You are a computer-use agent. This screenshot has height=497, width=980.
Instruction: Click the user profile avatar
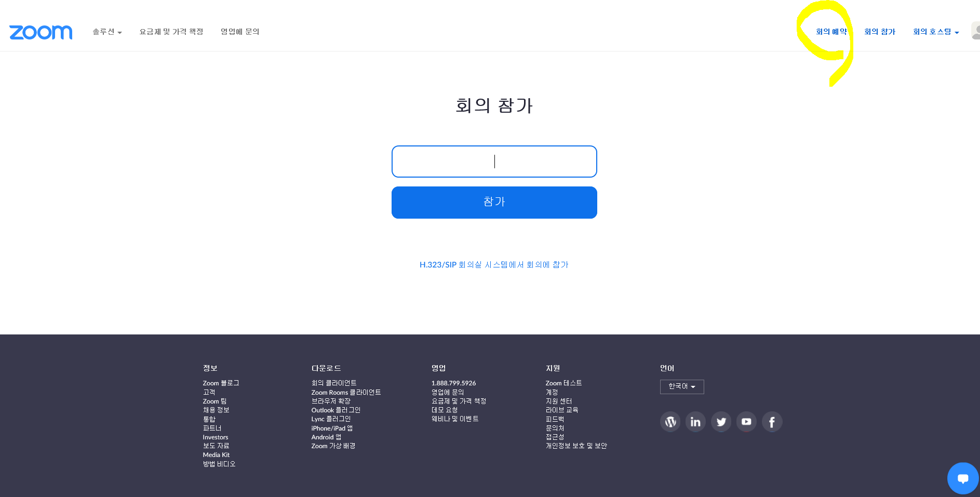[x=976, y=31]
